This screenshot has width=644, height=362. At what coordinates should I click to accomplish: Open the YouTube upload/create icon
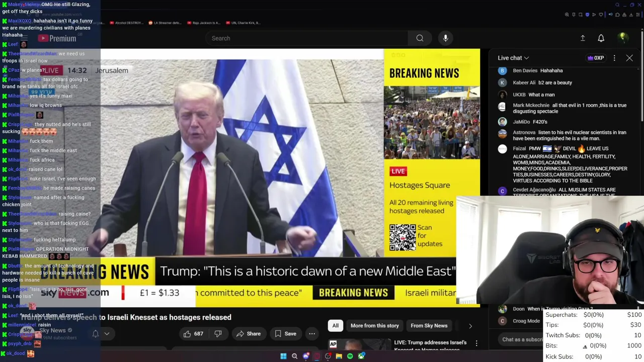[x=583, y=38]
